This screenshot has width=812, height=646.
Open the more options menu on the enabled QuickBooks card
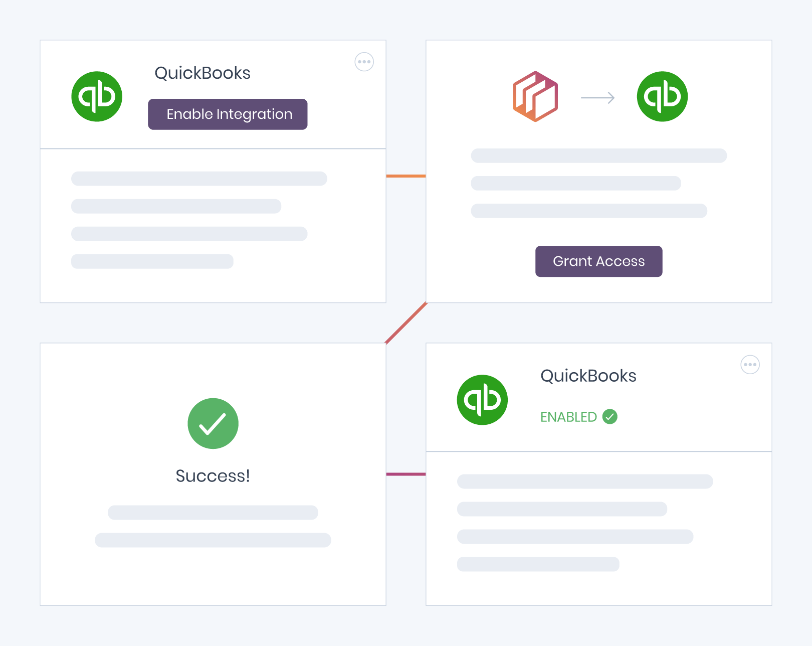750,365
